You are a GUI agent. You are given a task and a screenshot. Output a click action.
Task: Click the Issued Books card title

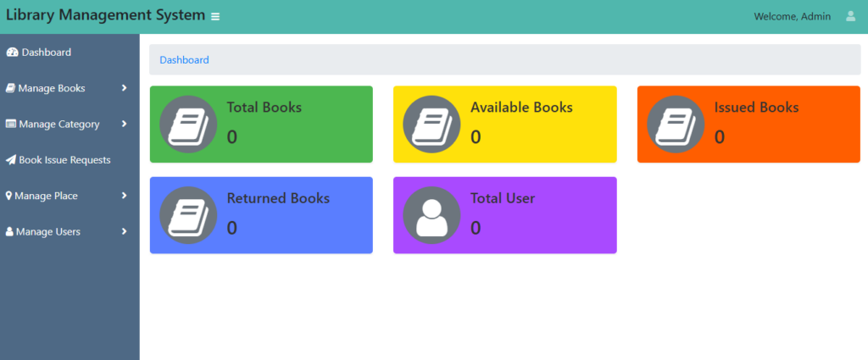756,108
